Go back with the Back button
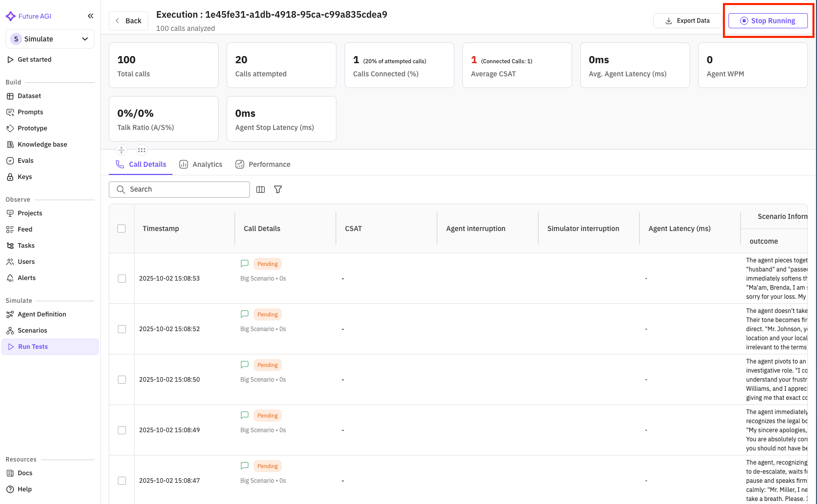 point(128,21)
